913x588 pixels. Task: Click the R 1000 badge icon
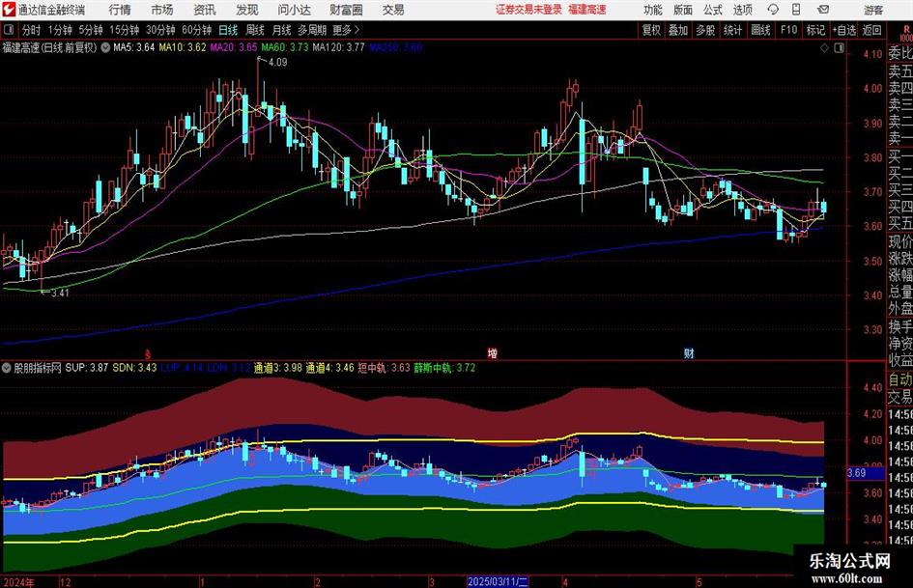905,33
